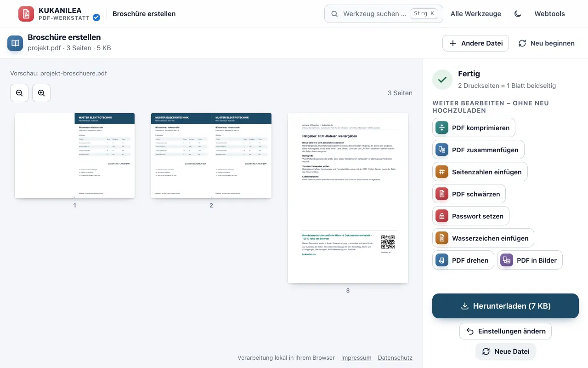Click Einstellungen ändern button
588x368 pixels.
click(x=505, y=331)
